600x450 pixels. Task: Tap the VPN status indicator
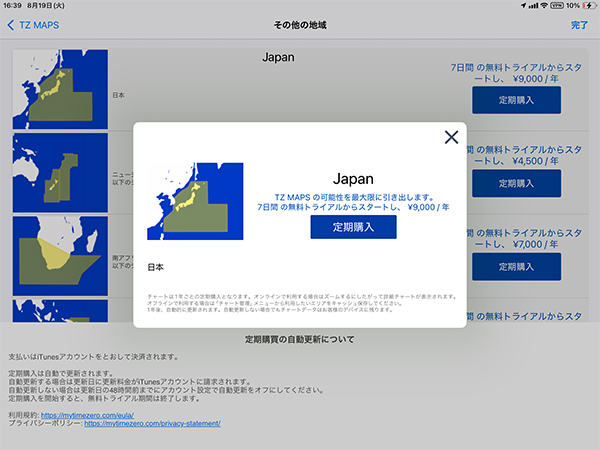click(x=557, y=5)
